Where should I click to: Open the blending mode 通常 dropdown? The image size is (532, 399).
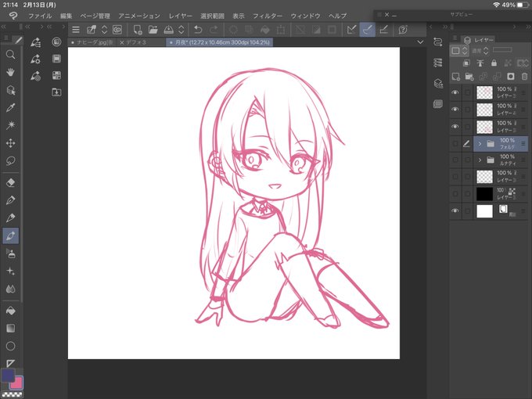480,51
